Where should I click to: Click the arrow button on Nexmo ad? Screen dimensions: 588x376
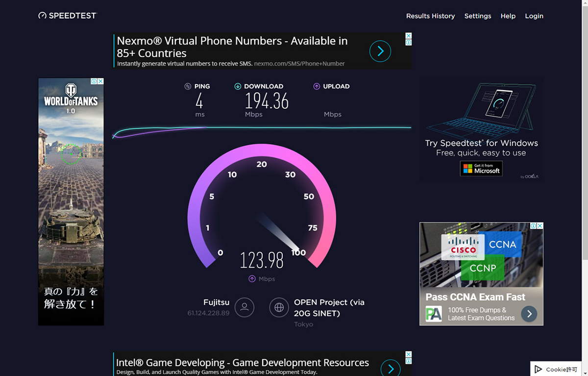click(x=380, y=51)
